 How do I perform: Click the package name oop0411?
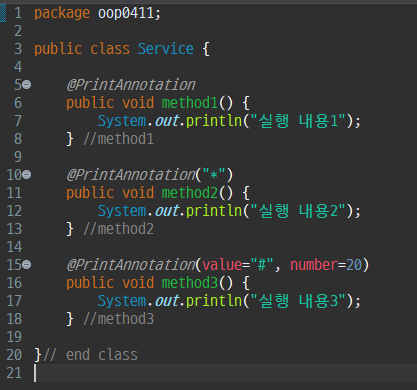point(126,13)
